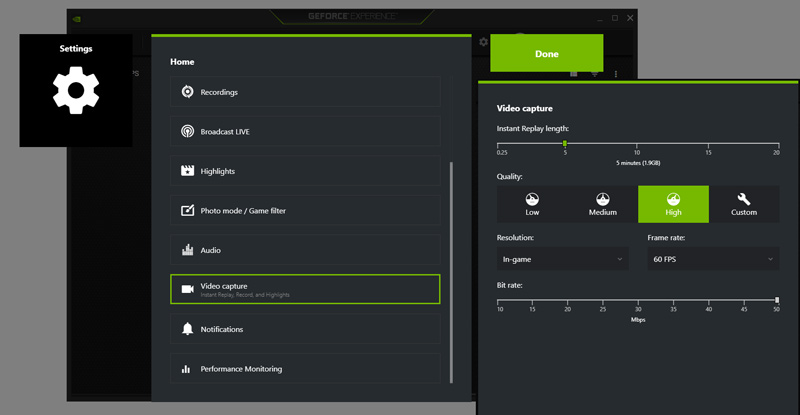
Task: Open the Notifications menu entry
Action: (x=305, y=329)
